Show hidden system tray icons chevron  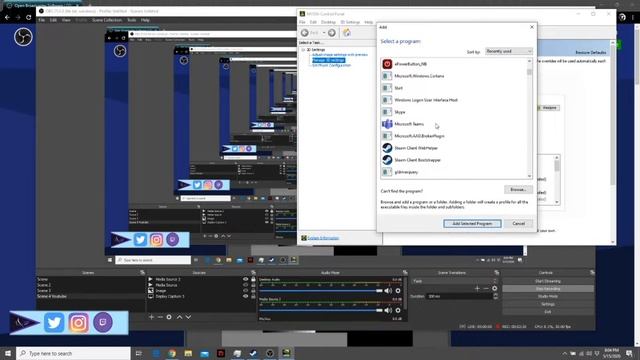[x=564, y=353]
